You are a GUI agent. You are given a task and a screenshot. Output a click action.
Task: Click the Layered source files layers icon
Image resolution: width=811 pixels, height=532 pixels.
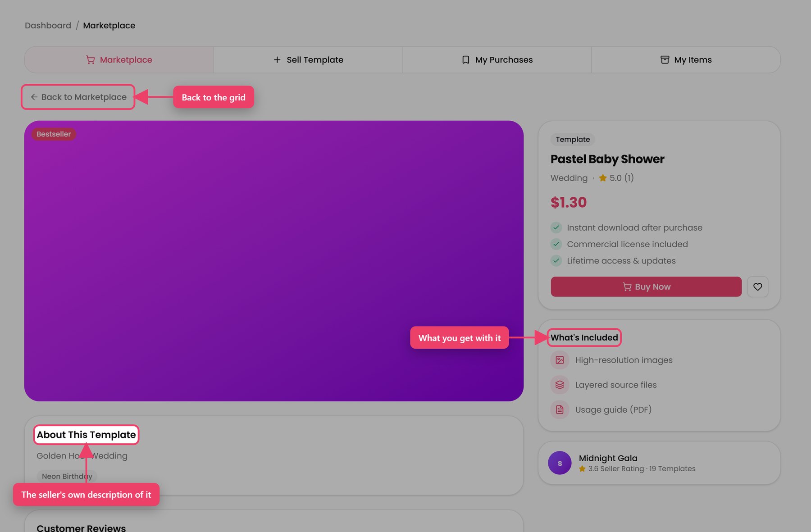click(x=560, y=385)
